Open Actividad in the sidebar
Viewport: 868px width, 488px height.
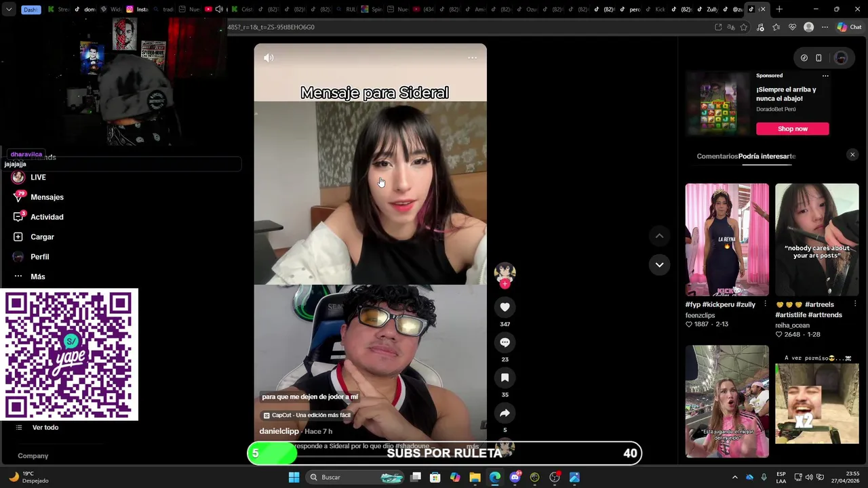point(47,217)
